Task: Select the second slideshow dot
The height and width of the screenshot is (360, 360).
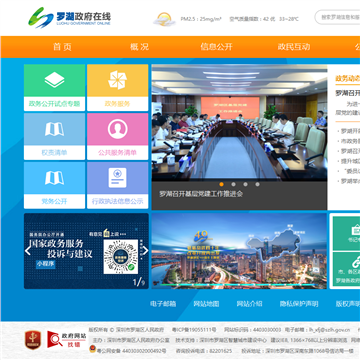Action: click(x=233, y=184)
